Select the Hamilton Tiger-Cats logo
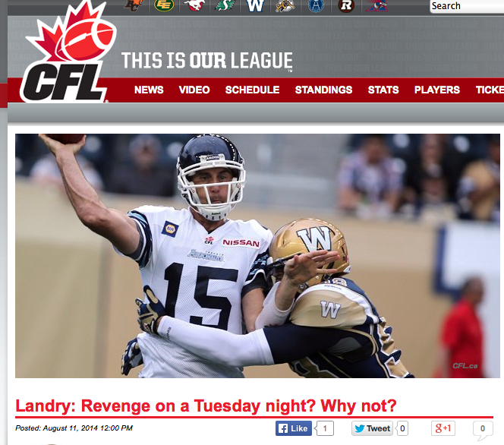This screenshot has width=504, height=445. 285,5
